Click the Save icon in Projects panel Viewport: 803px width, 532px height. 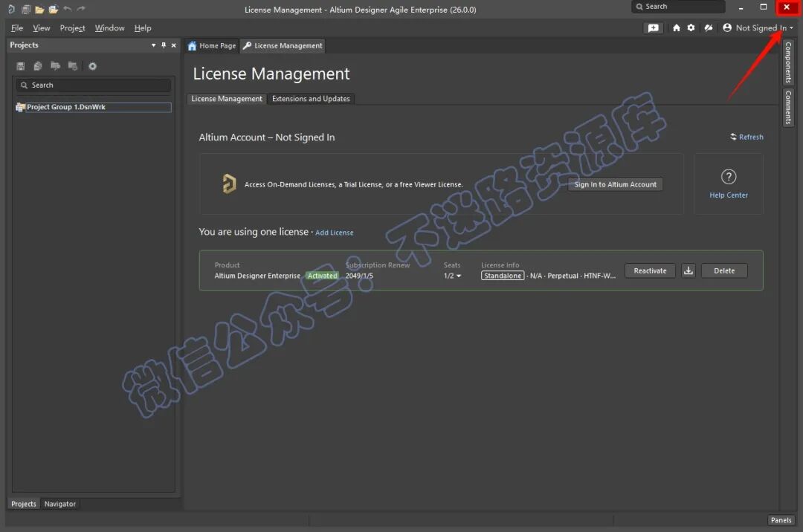coord(21,66)
